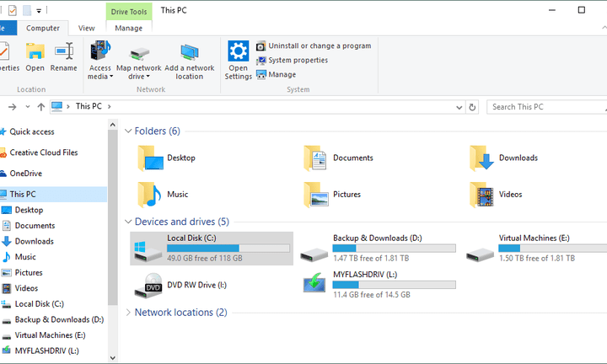Switch to the Computer ribbon tab
The height and width of the screenshot is (364, 607).
tap(43, 29)
